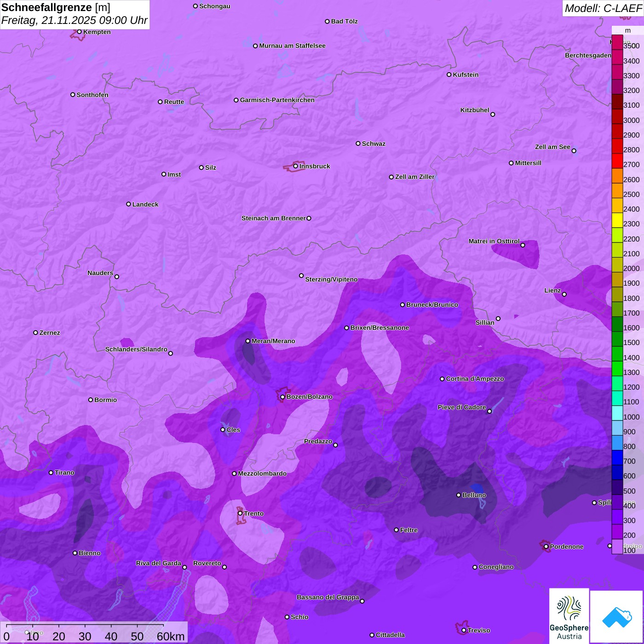
Task: Click the Sterzing/Vipiteno label
Action: click(x=331, y=279)
